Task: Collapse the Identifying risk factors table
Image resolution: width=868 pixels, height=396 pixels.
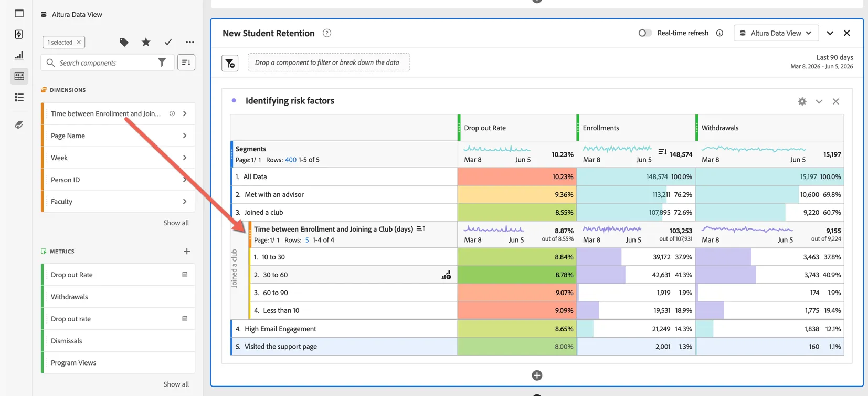Action: [x=819, y=101]
